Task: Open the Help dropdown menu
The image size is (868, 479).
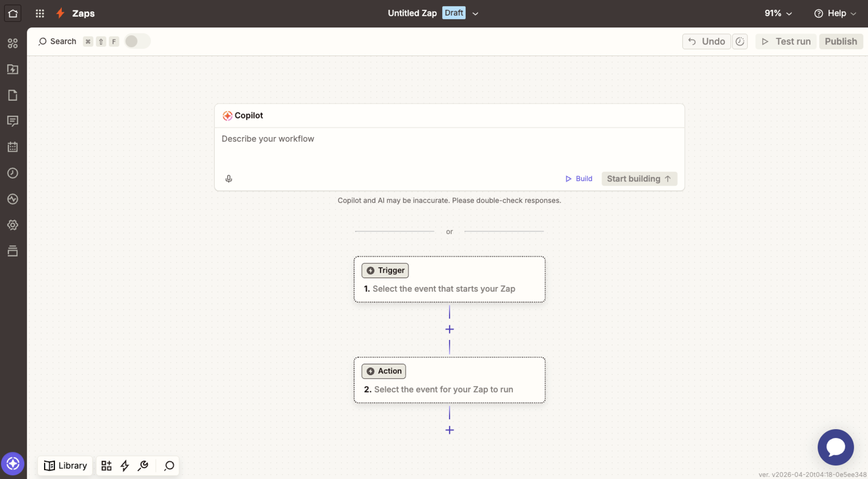Action: click(836, 13)
